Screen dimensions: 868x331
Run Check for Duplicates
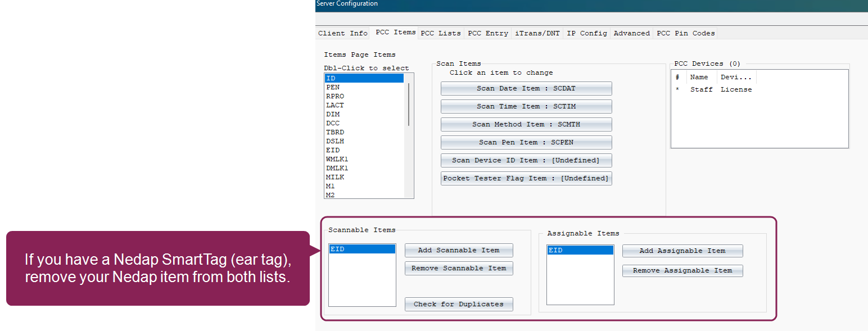click(459, 305)
